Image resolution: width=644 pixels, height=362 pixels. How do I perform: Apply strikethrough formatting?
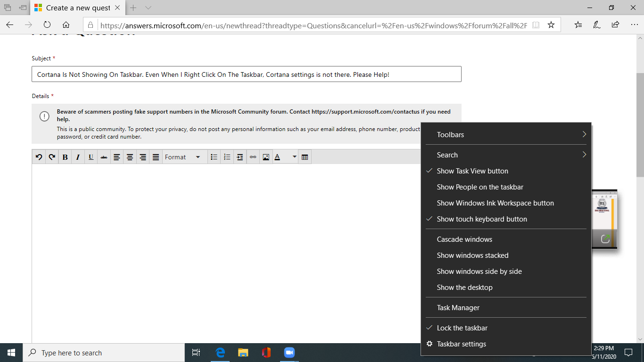(x=104, y=157)
